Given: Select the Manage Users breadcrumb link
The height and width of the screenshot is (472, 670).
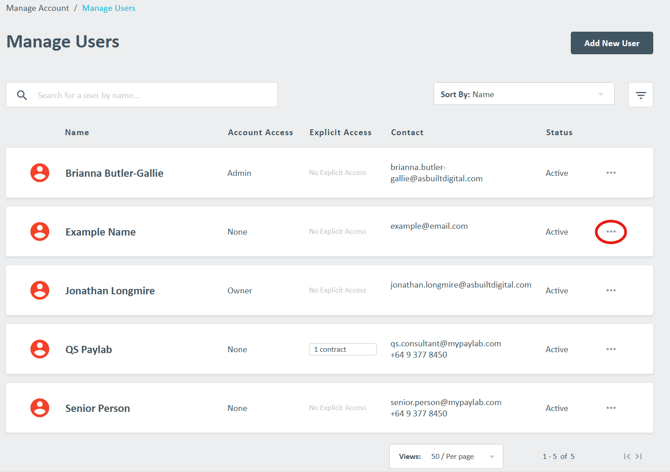Looking at the screenshot, I should coord(108,8).
